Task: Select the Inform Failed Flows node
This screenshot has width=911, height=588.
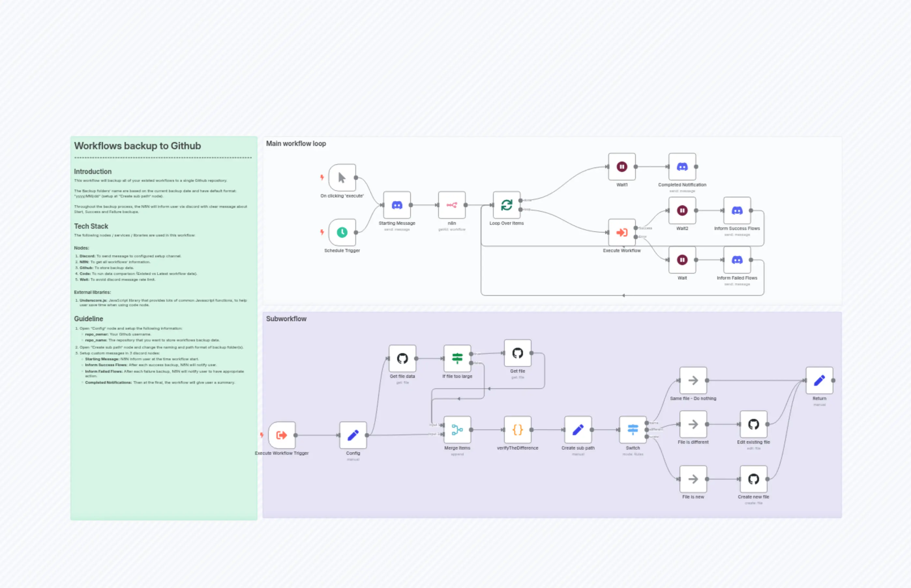Action: tap(737, 260)
